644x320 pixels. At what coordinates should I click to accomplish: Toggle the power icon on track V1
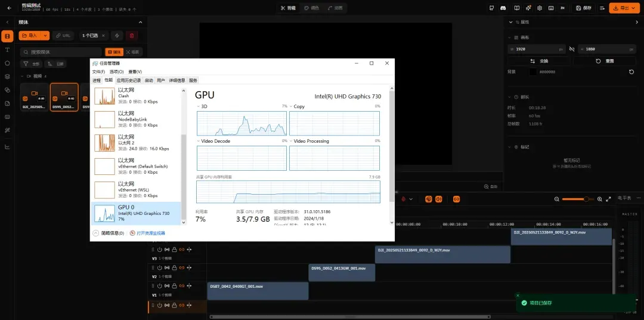pyautogui.click(x=160, y=285)
